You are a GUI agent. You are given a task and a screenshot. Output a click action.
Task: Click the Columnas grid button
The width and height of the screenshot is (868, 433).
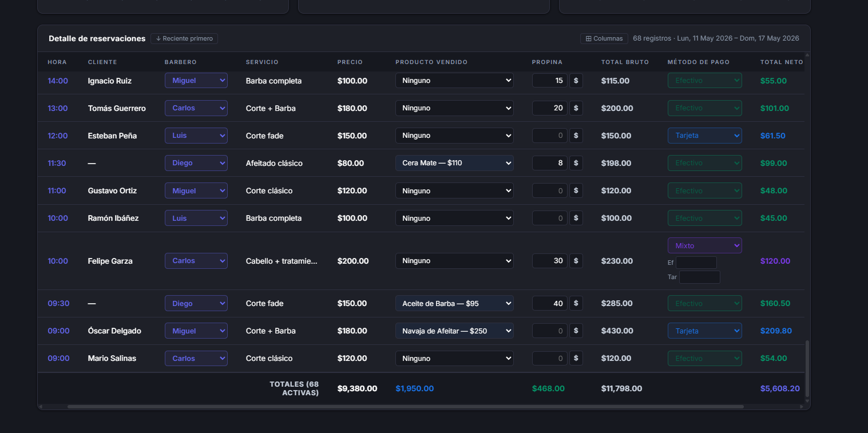point(604,38)
